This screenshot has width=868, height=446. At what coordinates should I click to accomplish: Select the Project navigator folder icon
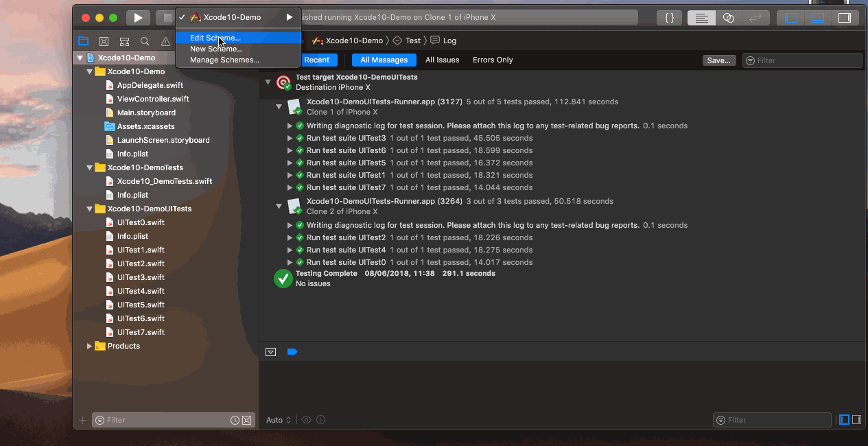[x=83, y=41]
